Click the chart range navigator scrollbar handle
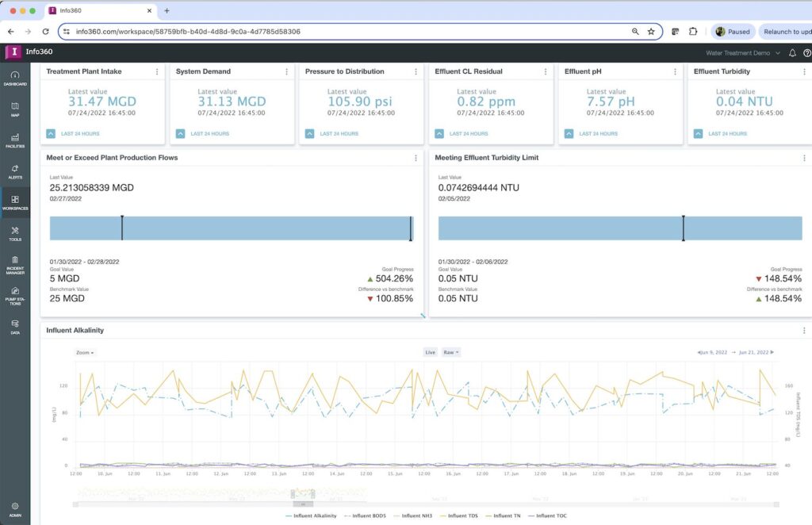The width and height of the screenshot is (812, 525). coord(301,504)
